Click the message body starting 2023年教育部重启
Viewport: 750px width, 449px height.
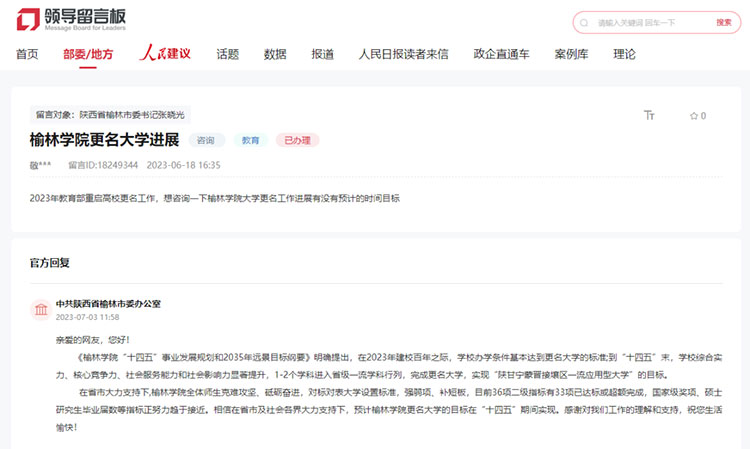[x=215, y=198]
